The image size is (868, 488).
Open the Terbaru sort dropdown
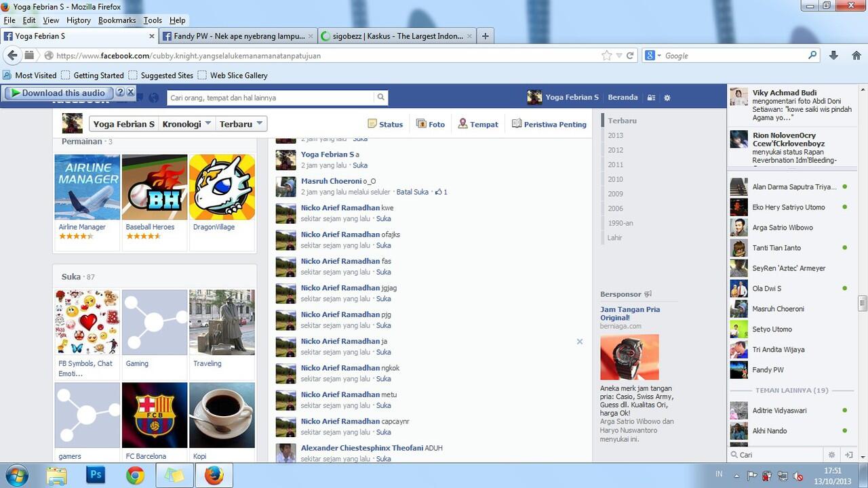tap(241, 124)
